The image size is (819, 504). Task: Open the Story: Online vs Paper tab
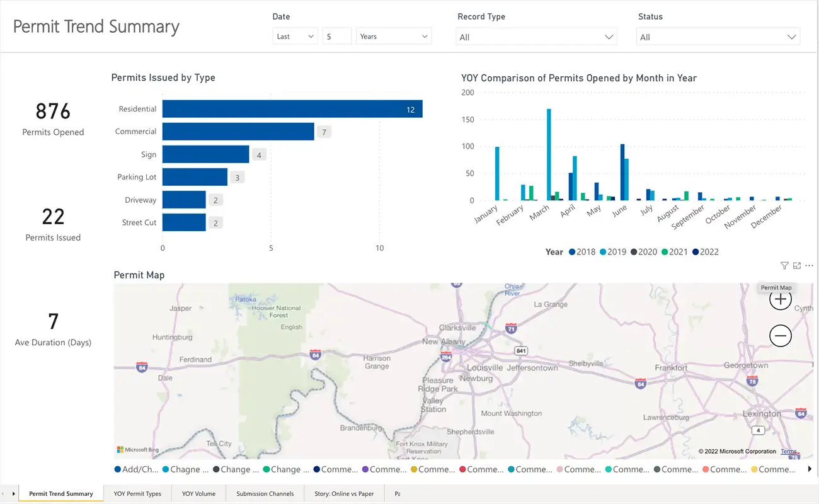pyautogui.click(x=344, y=494)
